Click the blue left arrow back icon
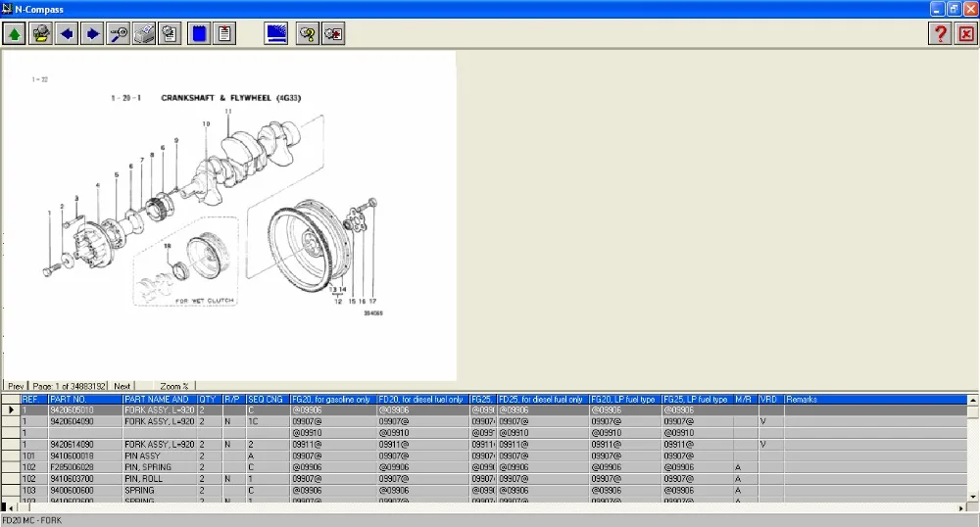The height and width of the screenshot is (527, 980). point(67,33)
